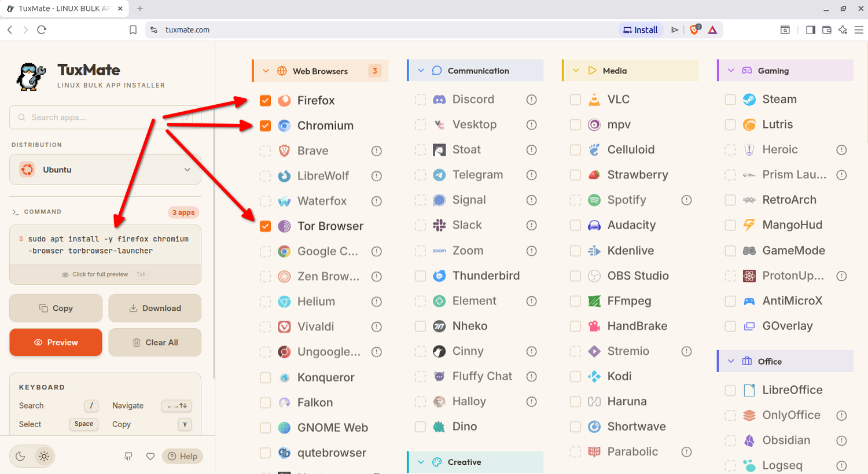This screenshot has height=474, width=868.
Task: Focus the Search apps field
Action: click(105, 117)
